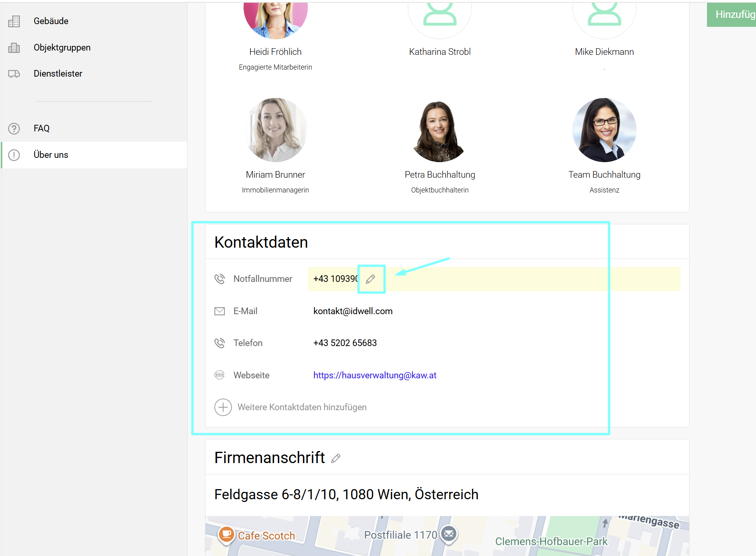Open Petra Buchhaltung's portrait
This screenshot has width=756, height=556.
point(440,130)
